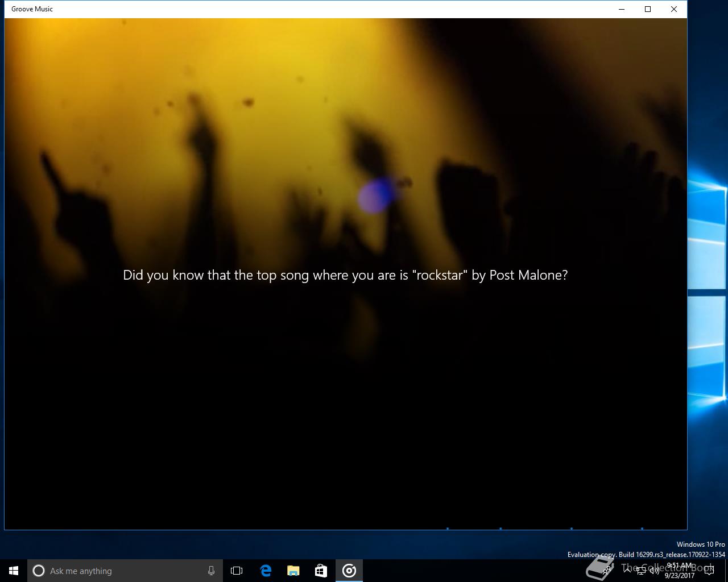Maximize the Groove Music window
This screenshot has width=728, height=582.
point(648,9)
